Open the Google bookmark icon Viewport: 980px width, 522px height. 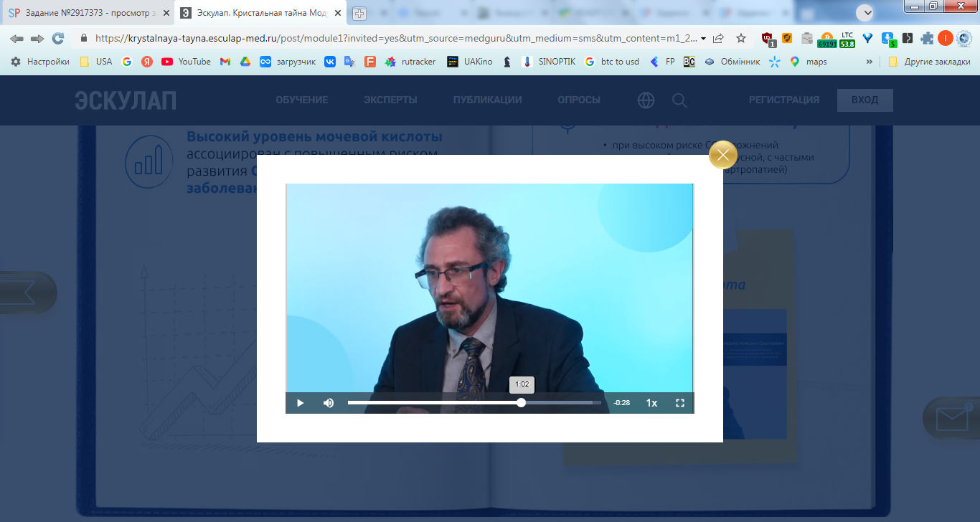[127, 62]
